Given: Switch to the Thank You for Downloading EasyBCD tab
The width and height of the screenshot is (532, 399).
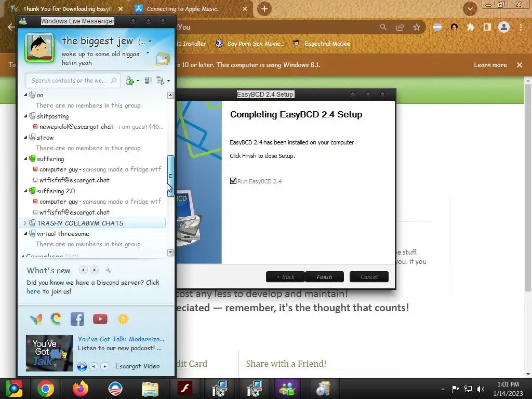Looking at the screenshot, I should 66,9.
